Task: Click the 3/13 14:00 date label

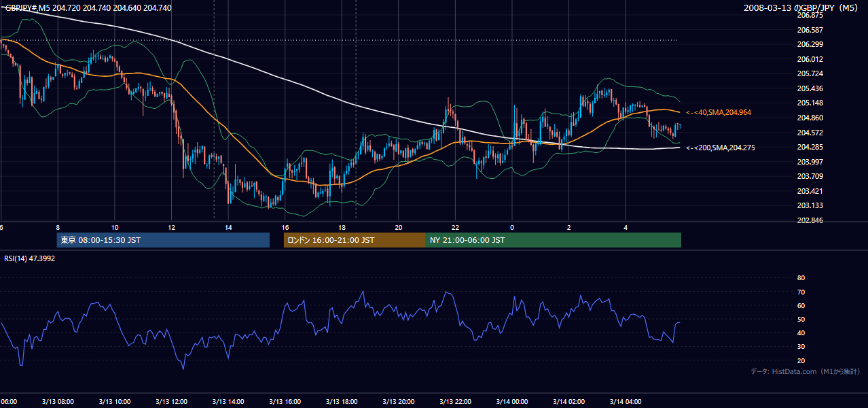Action: [x=228, y=402]
